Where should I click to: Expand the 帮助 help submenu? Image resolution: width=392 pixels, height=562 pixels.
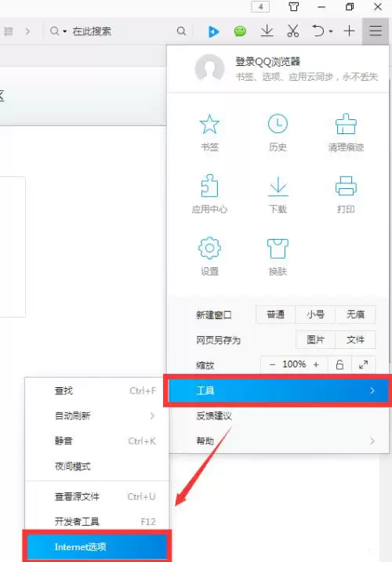pyautogui.click(x=278, y=441)
